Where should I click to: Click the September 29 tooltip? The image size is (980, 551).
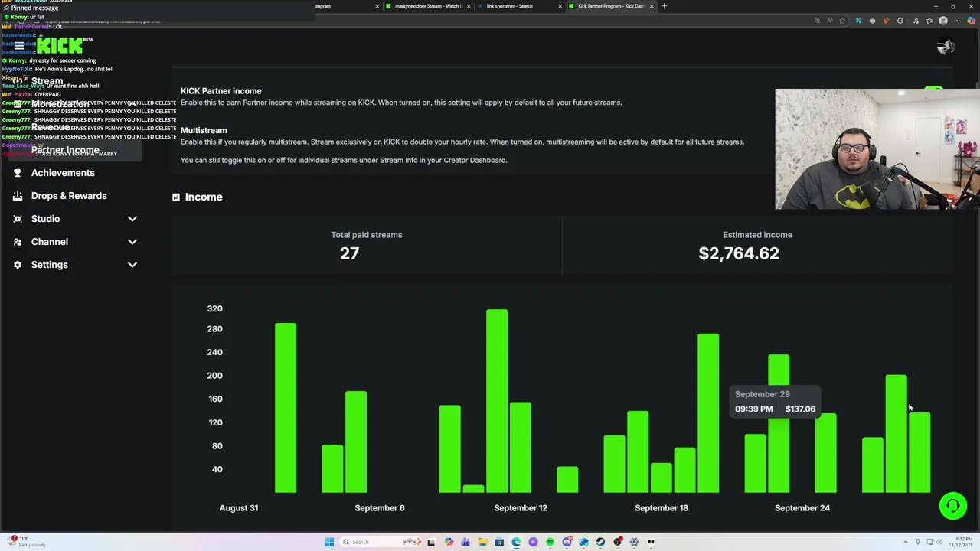(774, 402)
